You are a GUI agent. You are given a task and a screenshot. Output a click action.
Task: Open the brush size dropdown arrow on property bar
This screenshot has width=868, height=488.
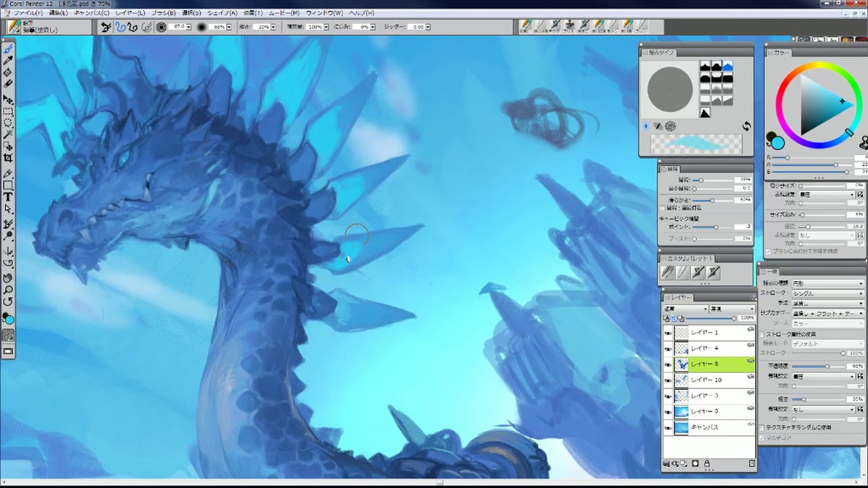pyautogui.click(x=190, y=27)
